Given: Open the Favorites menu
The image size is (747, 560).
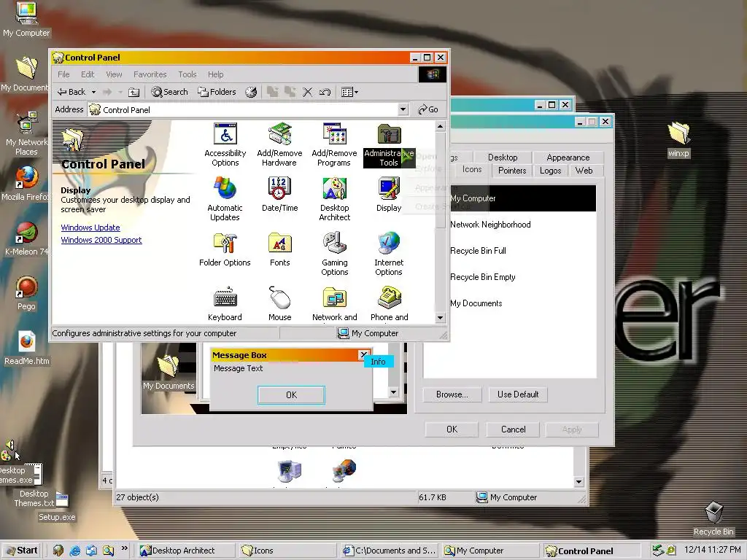Looking at the screenshot, I should coord(150,74).
